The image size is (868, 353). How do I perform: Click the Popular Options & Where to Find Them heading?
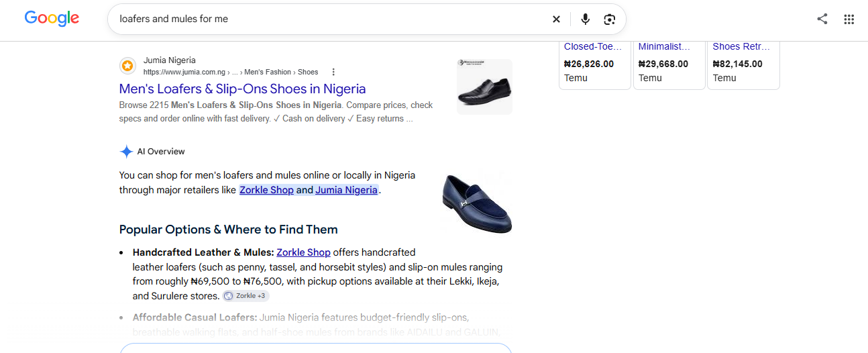coord(228,230)
